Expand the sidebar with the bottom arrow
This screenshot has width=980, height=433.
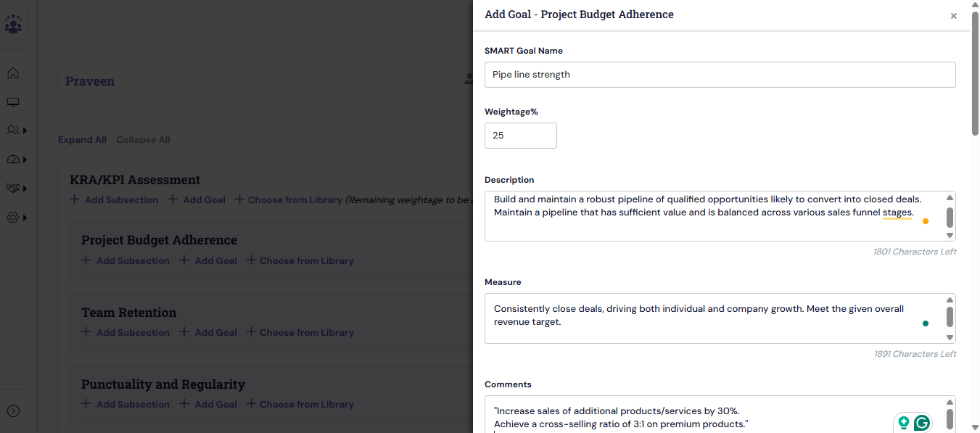pyautogui.click(x=13, y=411)
